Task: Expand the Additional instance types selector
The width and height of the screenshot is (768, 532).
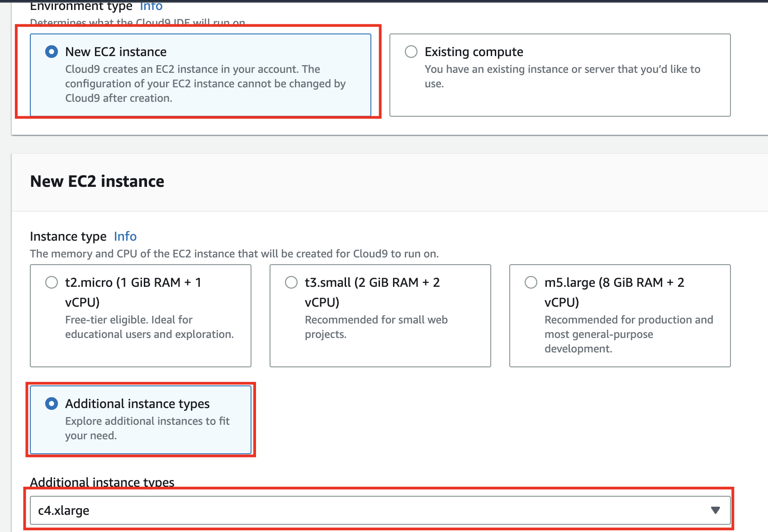Action: [x=715, y=510]
